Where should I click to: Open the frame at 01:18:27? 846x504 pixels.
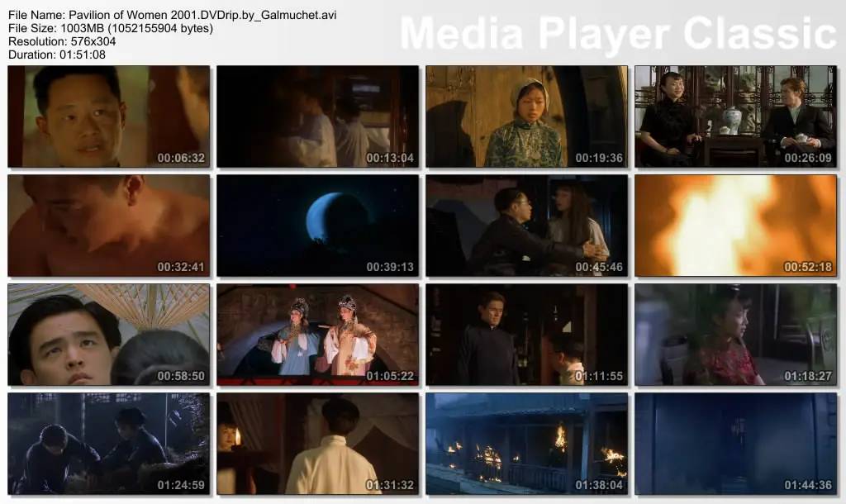coord(736,335)
